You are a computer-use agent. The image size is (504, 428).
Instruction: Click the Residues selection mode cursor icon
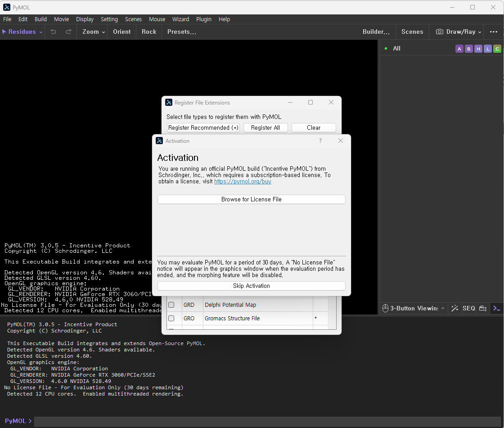click(x=4, y=32)
